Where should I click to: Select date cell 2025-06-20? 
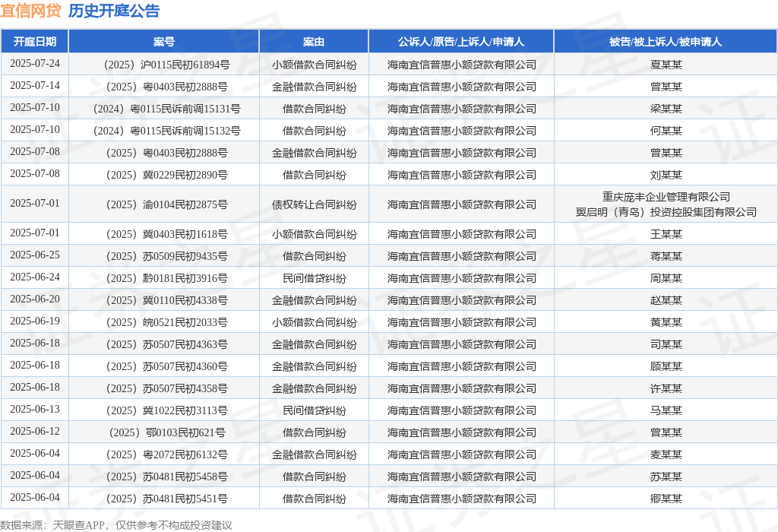point(35,299)
